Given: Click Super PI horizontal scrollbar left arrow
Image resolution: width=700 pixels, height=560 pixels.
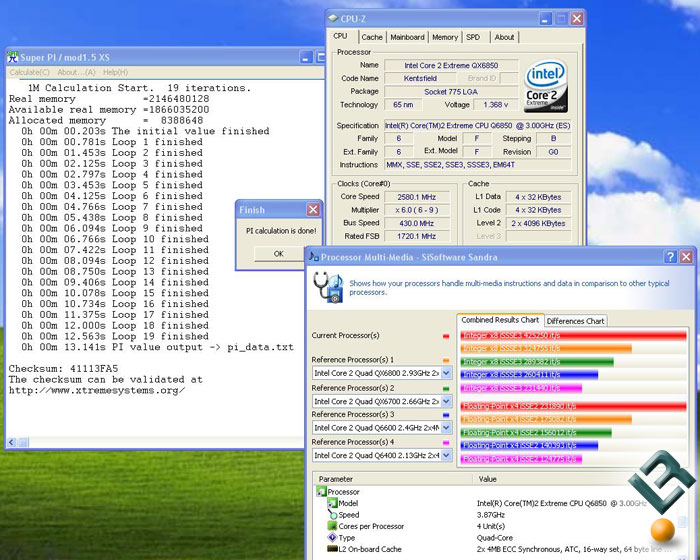Looking at the screenshot, I should (12, 443).
